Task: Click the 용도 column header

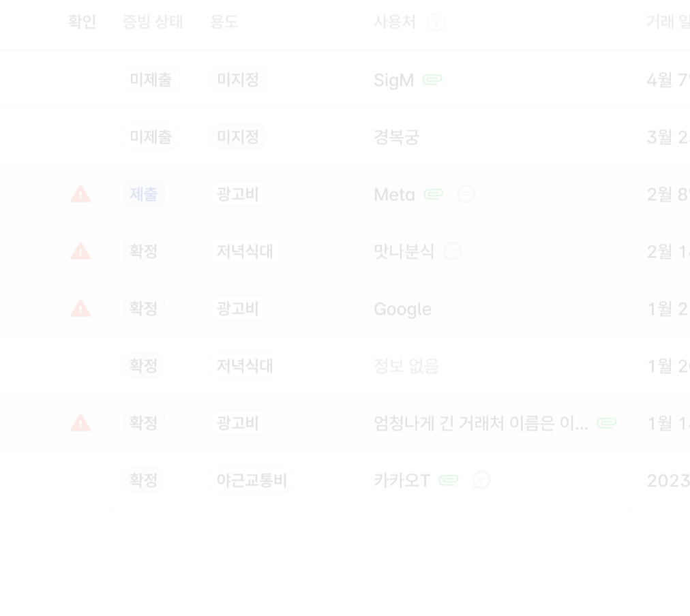Action: pyautogui.click(x=224, y=22)
